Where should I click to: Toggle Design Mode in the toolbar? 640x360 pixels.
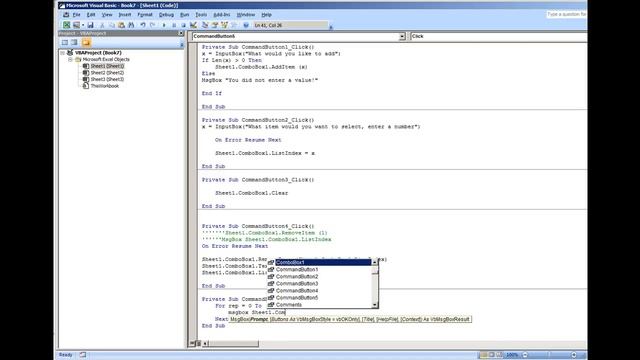(193, 25)
